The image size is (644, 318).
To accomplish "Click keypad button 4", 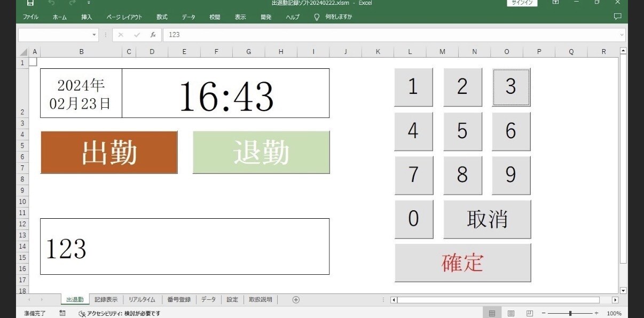I will click(x=413, y=131).
